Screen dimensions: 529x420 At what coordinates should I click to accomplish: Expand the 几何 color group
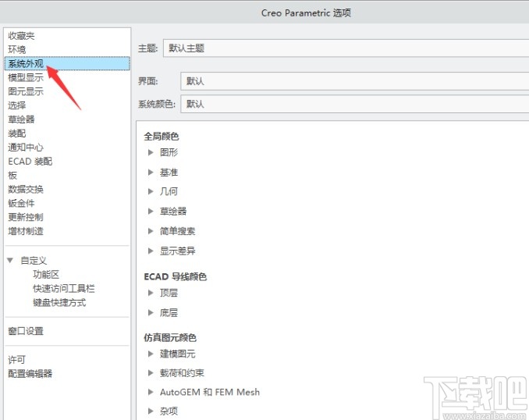click(151, 191)
